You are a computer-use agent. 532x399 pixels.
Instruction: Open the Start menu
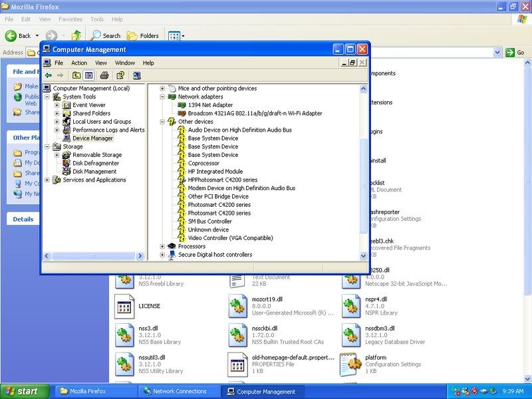pyautogui.click(x=25, y=392)
